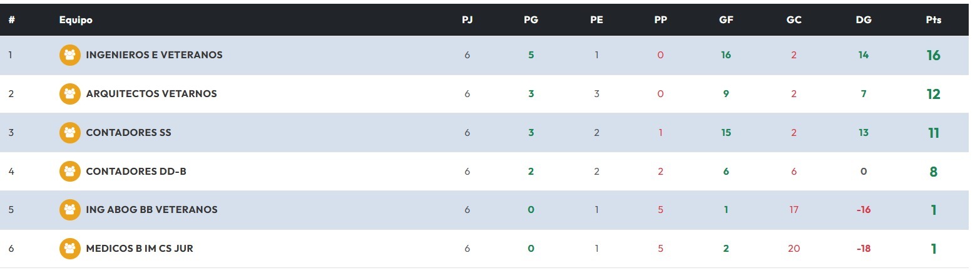The image size is (980, 280).
Task: Click the ING ABOG BB VETERANOS team icon
Action: tap(69, 210)
